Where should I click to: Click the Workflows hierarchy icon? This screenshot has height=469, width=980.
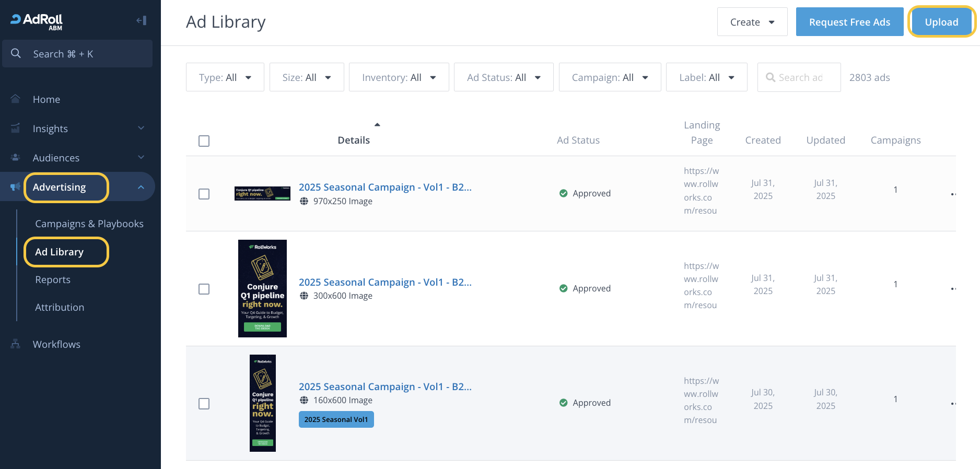coord(16,344)
